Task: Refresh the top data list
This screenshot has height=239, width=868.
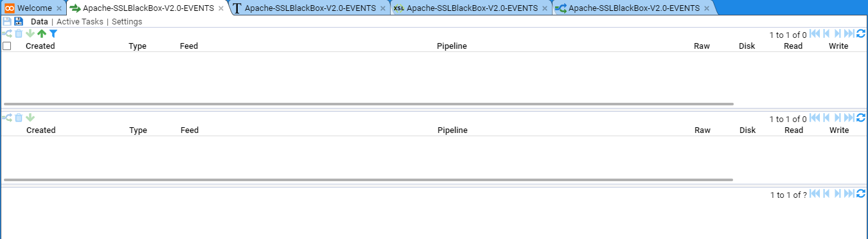Action: coord(861,33)
